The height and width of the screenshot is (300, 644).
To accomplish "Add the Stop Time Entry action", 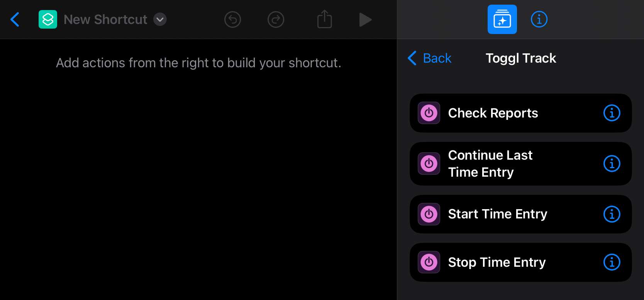I will 520,262.
